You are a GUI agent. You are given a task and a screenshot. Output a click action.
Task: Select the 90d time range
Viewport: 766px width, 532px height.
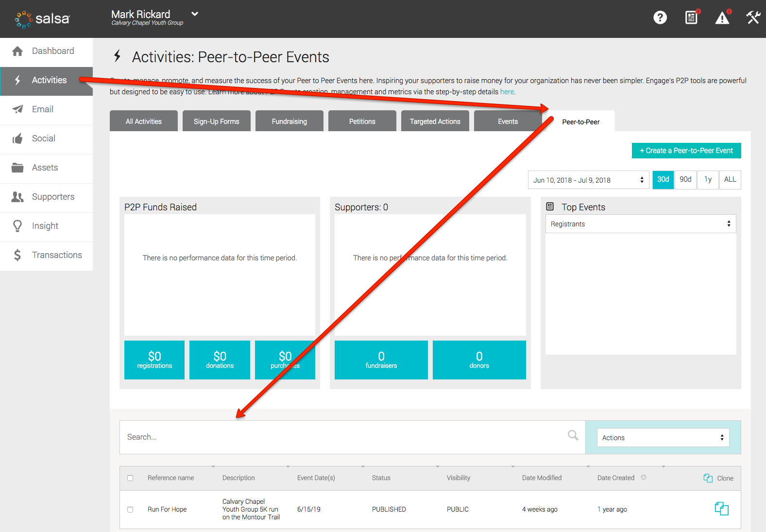685,180
